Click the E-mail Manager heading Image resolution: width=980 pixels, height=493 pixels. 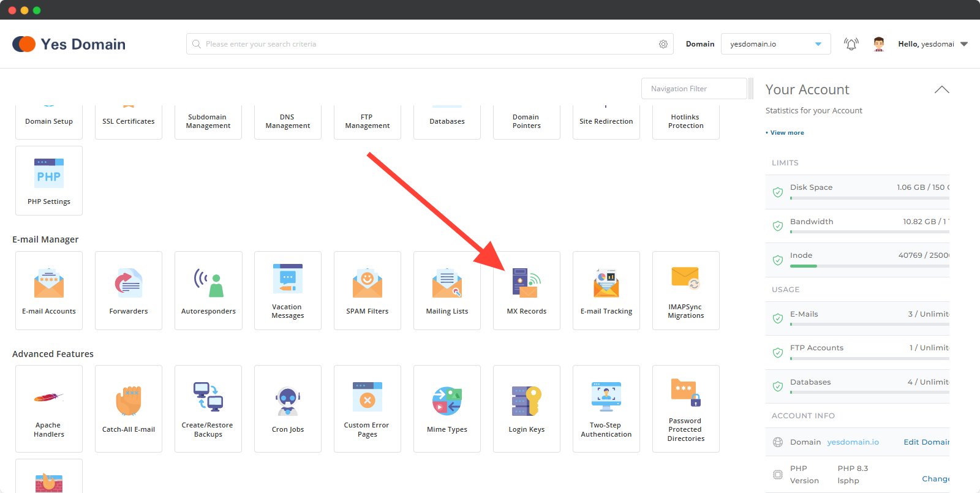pos(45,239)
